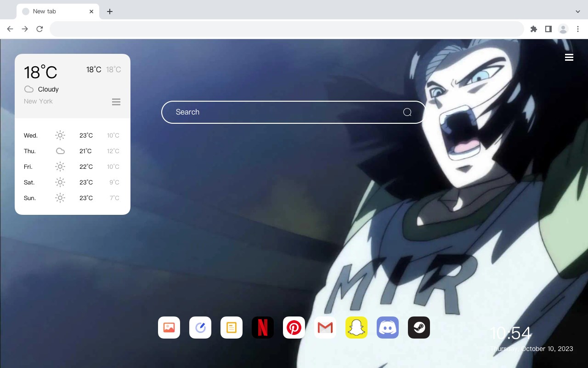Viewport: 588px width, 368px height.
Task: Open the Gmail shortcut icon
Action: 325,328
